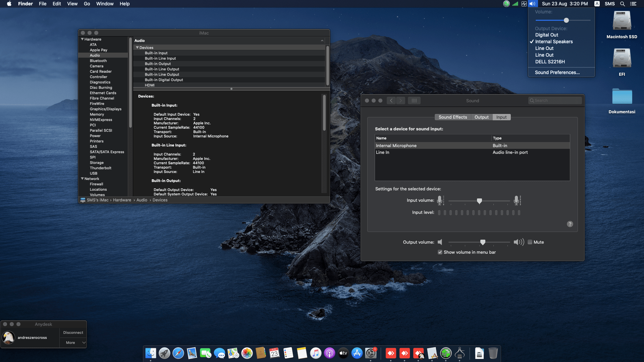Uncheck Show volume in menu bar
Viewport: 644px width, 362px height.
click(x=440, y=252)
